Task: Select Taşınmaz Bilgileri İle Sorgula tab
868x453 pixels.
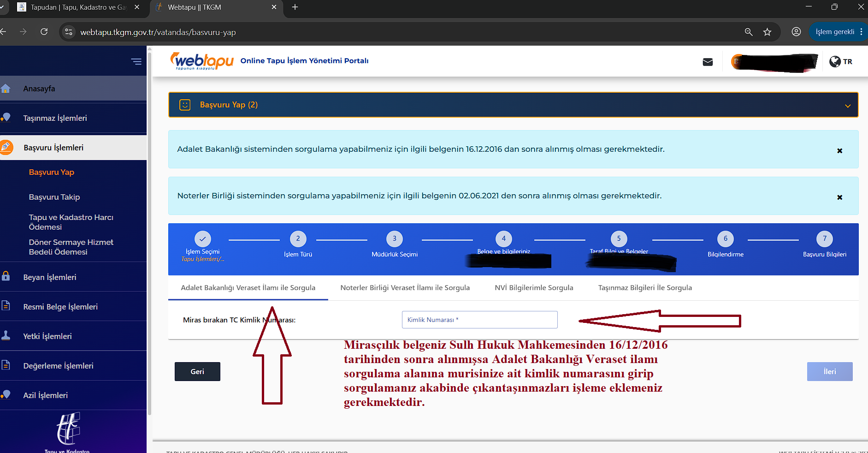Action: (645, 288)
